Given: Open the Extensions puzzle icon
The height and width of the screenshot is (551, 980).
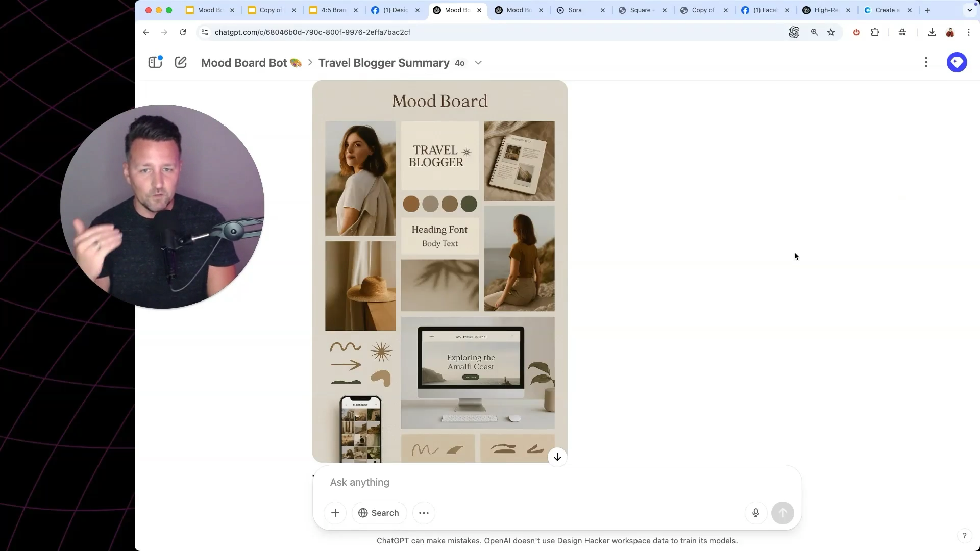Looking at the screenshot, I should pos(875,32).
